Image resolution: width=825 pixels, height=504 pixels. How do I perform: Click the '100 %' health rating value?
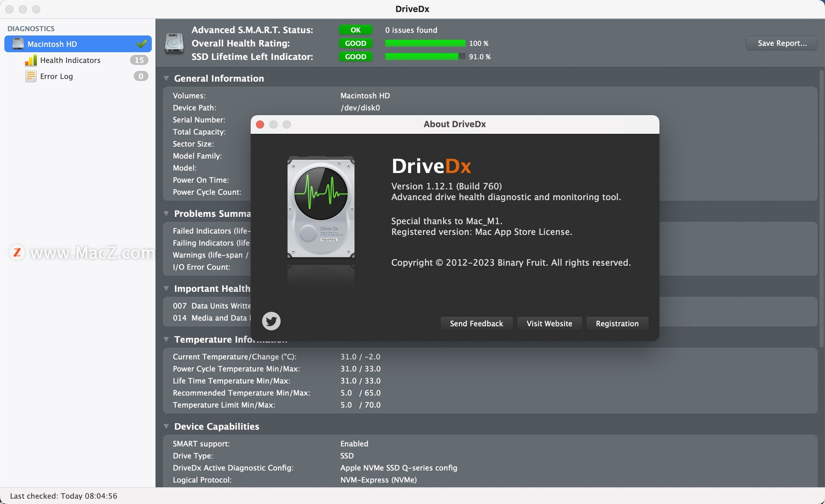click(x=479, y=43)
